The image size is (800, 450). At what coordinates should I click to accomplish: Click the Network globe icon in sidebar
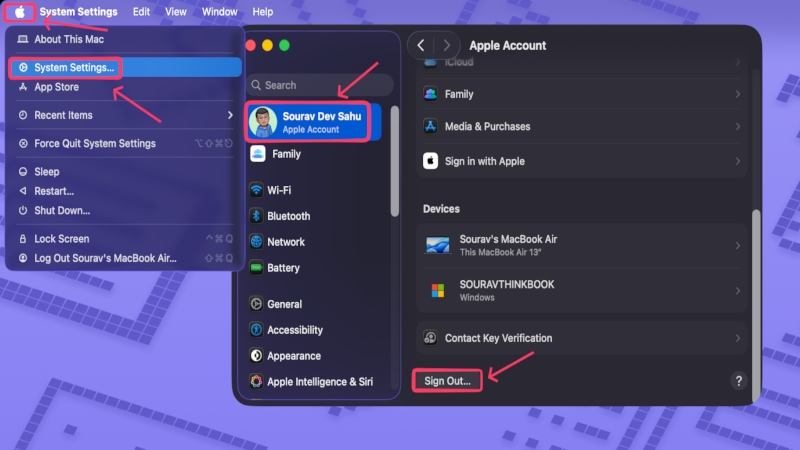[256, 242]
